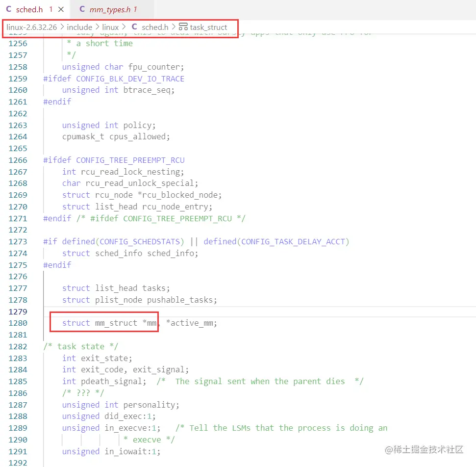The image size is (476, 467).
Task: Select the include breadcrumb folder
Action: [79, 27]
